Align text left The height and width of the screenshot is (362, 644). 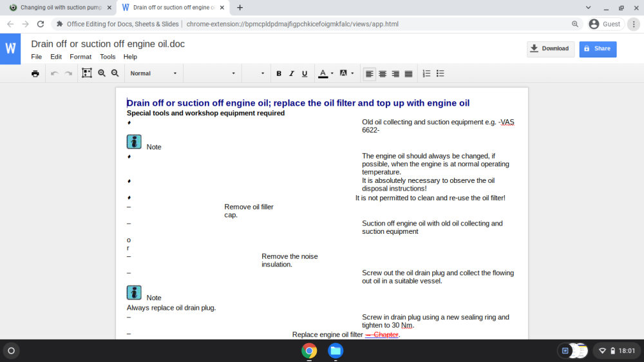click(369, 73)
